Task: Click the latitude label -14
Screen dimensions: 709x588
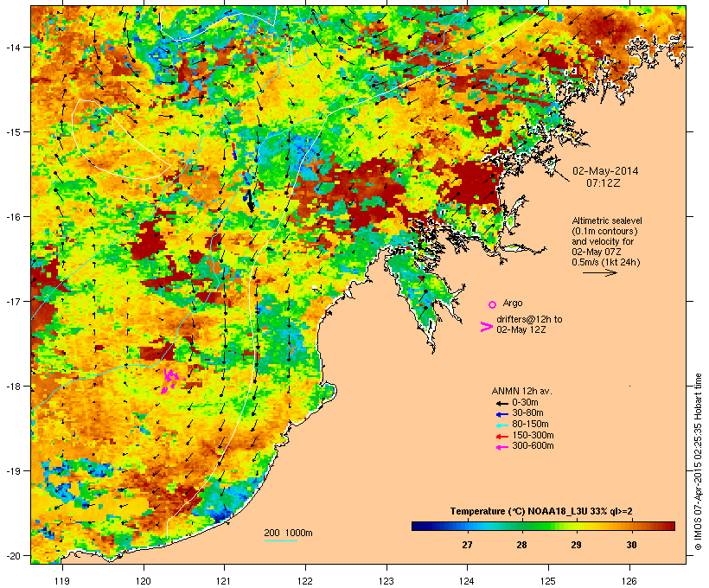Action: click(x=12, y=47)
